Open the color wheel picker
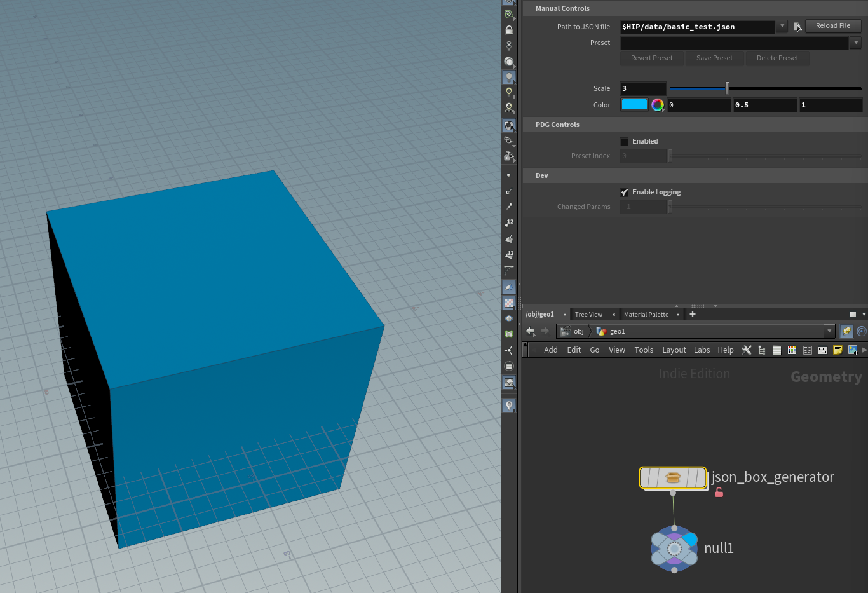The image size is (868, 593). 658,105
